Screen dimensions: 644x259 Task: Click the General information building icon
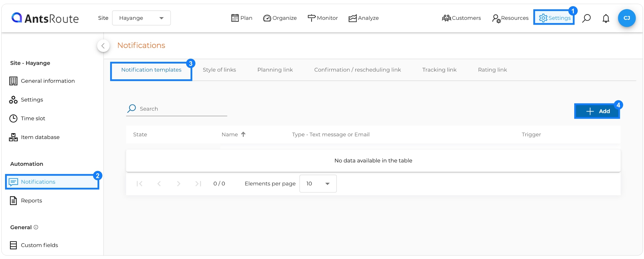pyautogui.click(x=13, y=81)
